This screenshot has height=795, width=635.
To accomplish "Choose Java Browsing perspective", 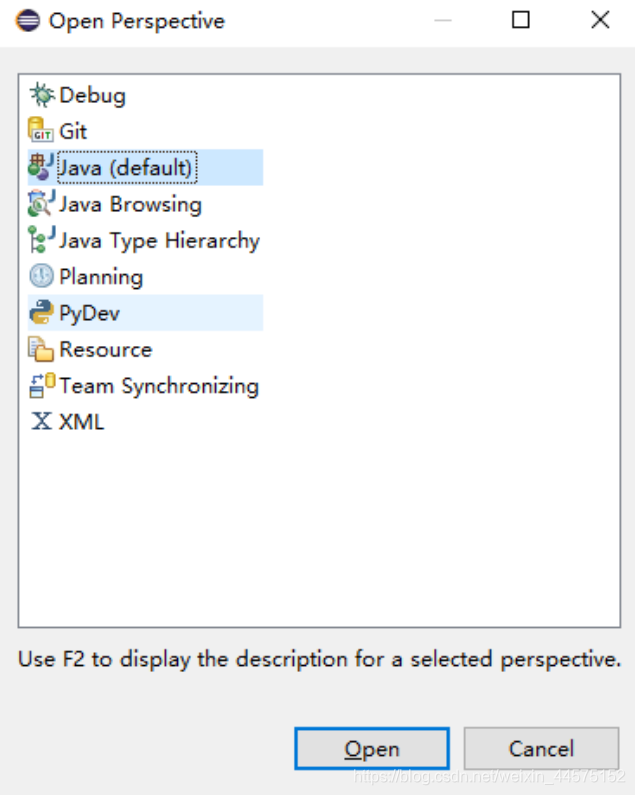I will coord(130,204).
